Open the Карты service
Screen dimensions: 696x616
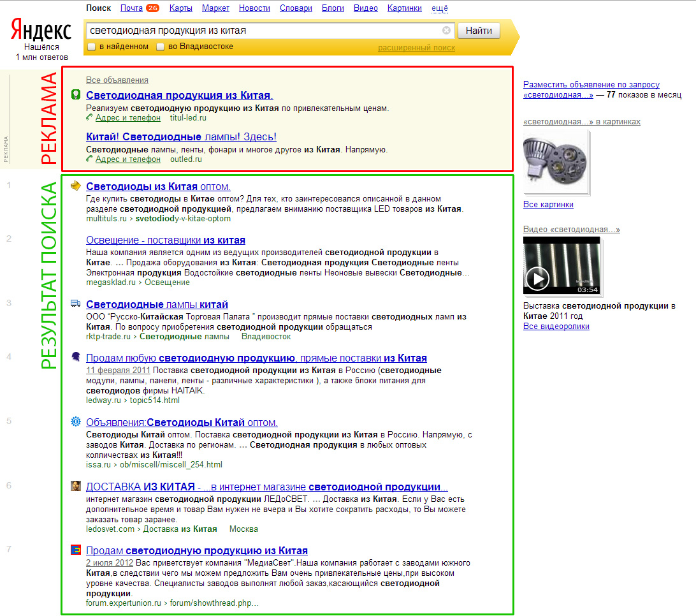tap(180, 8)
